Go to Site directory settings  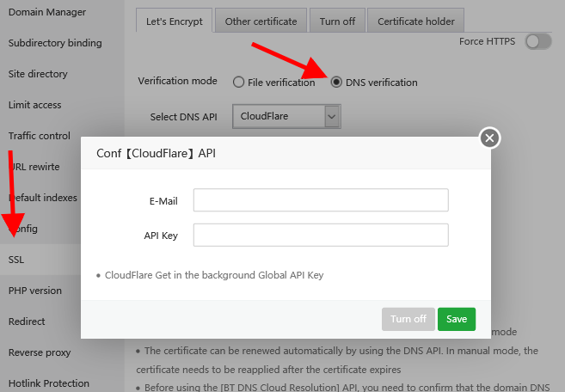point(38,74)
